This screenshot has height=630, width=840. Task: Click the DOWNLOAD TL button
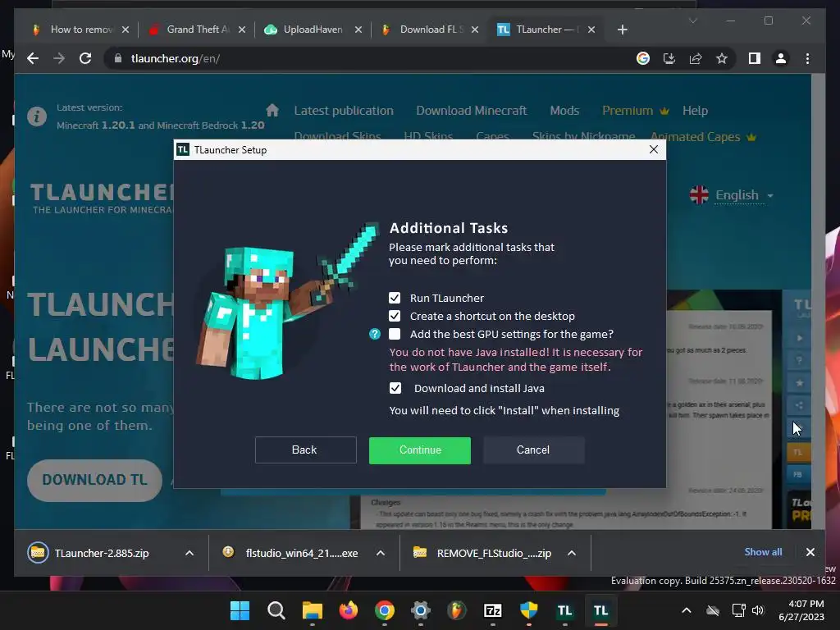94,479
